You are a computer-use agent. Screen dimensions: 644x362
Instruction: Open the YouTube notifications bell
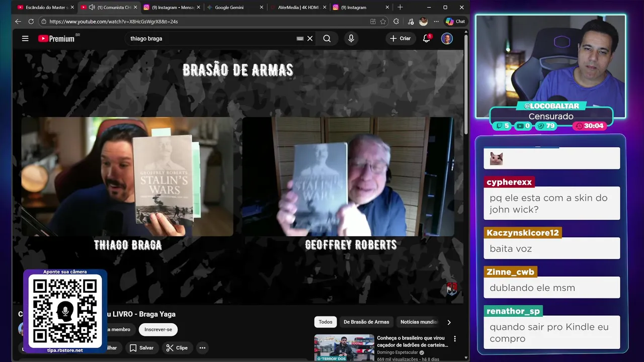(x=427, y=38)
